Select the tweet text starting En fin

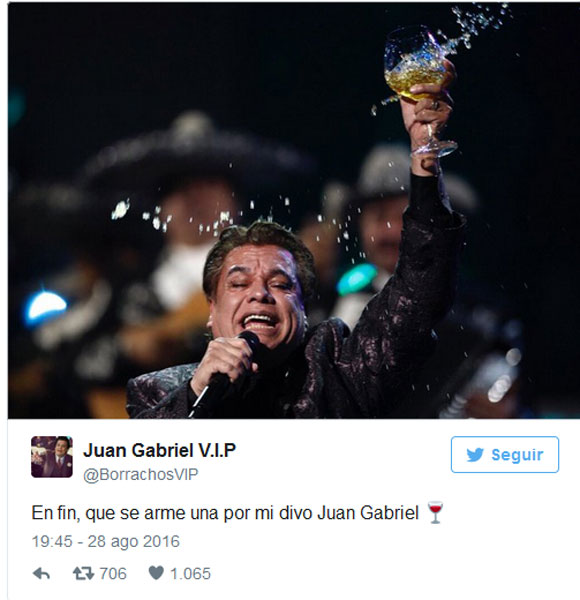225,513
